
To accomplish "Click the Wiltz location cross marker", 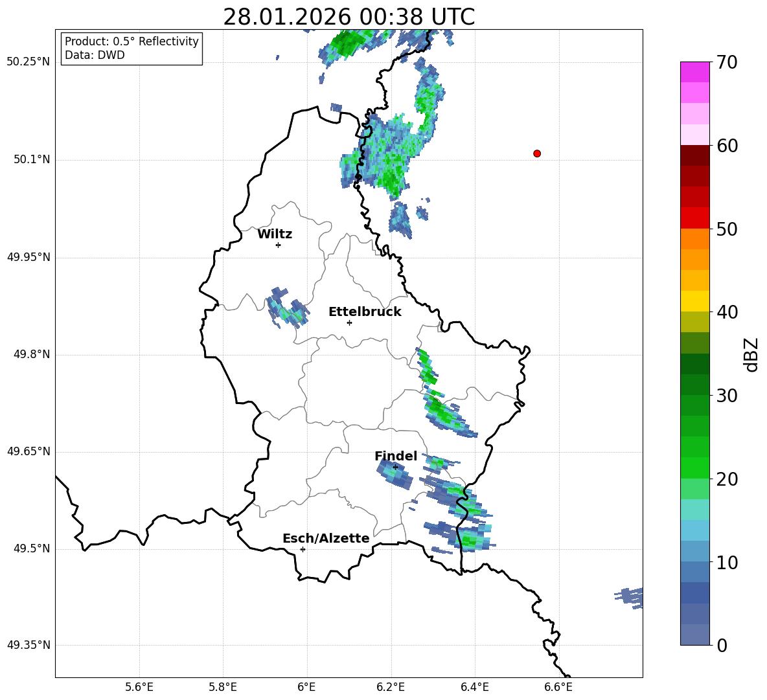I will coord(279,245).
